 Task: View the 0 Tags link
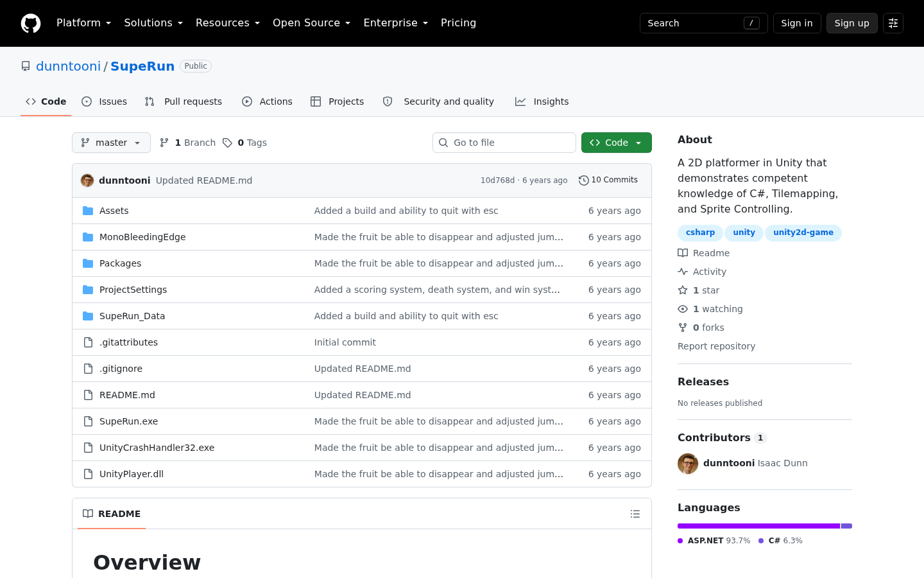click(x=244, y=143)
